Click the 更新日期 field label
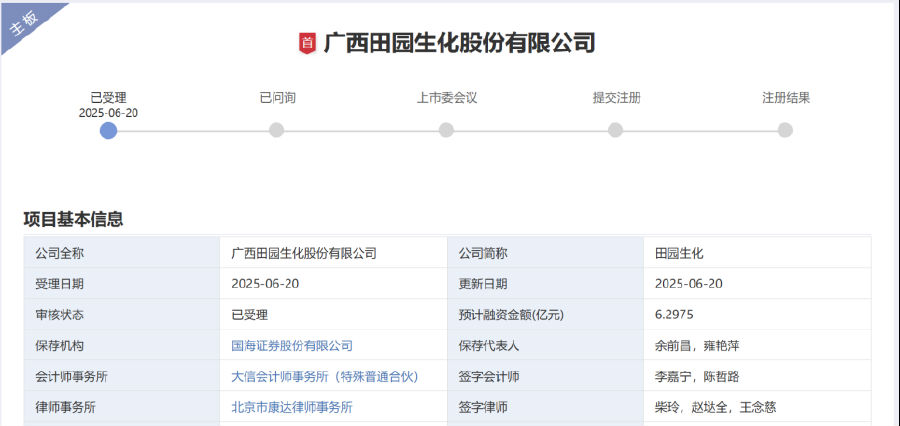Screen dimensions: 900x426 point(483,284)
